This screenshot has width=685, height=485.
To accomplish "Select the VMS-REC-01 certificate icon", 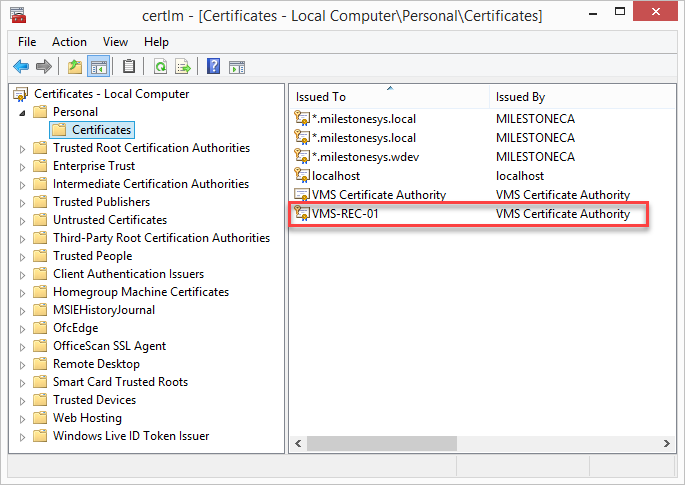I will [x=302, y=214].
